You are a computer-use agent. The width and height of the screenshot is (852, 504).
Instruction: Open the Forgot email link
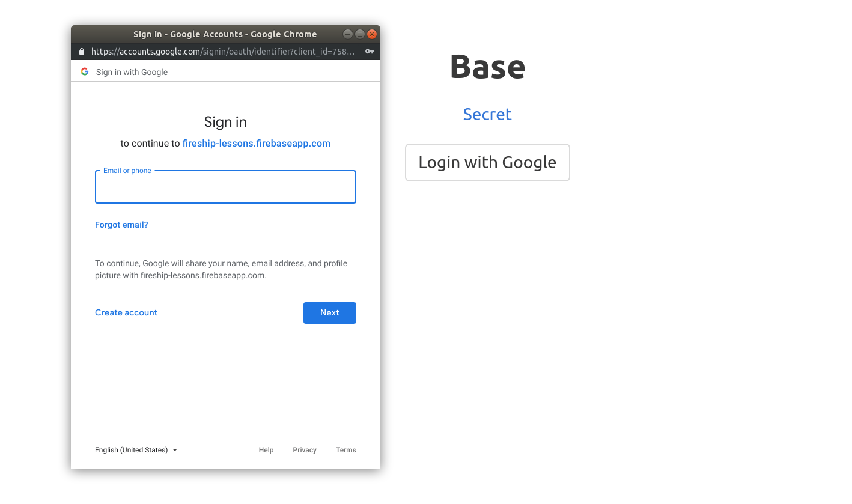121,225
